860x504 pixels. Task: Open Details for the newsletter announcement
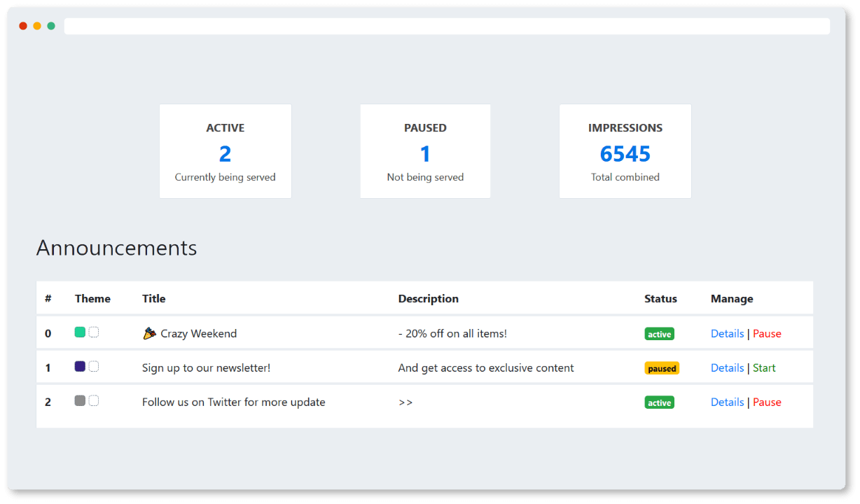point(727,368)
